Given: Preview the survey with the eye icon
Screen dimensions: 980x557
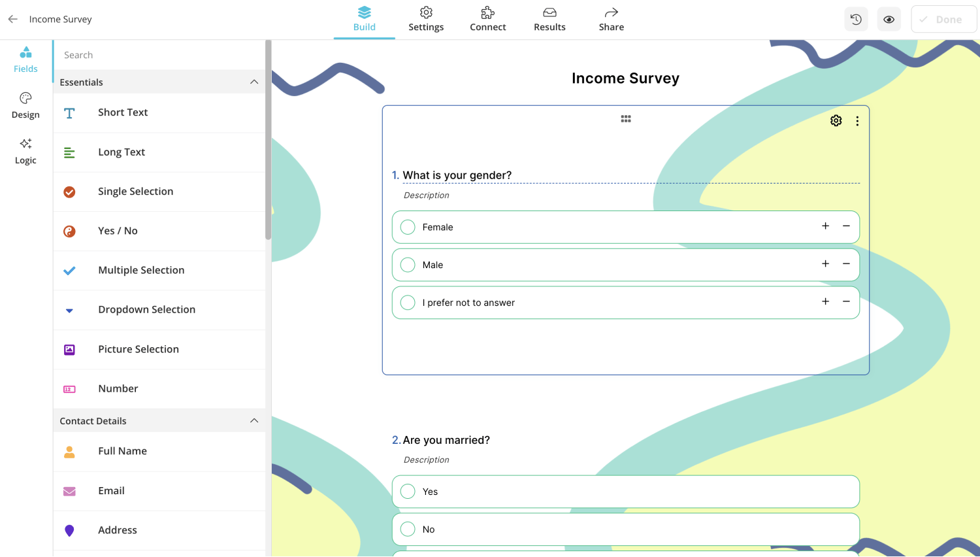Looking at the screenshot, I should coord(889,19).
